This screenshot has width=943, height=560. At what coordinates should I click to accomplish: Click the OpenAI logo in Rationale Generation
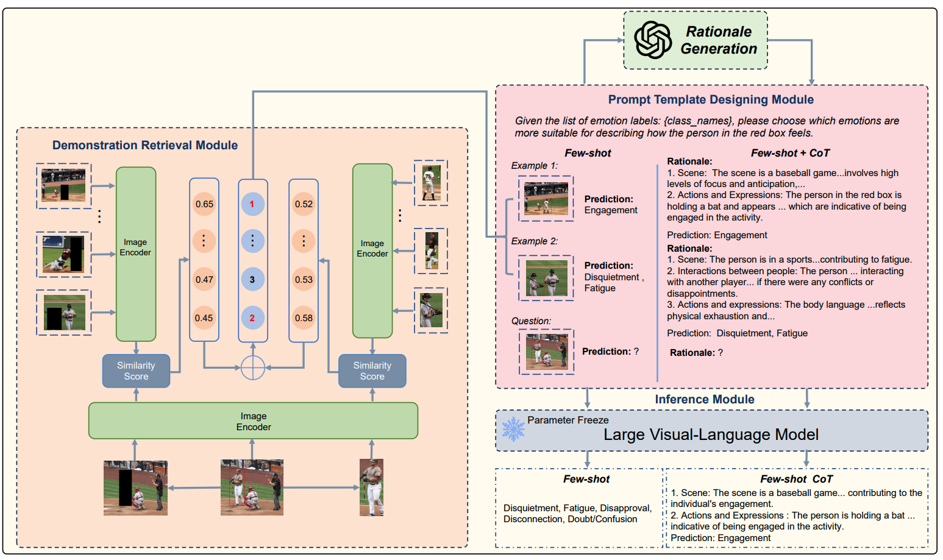pyautogui.click(x=653, y=40)
